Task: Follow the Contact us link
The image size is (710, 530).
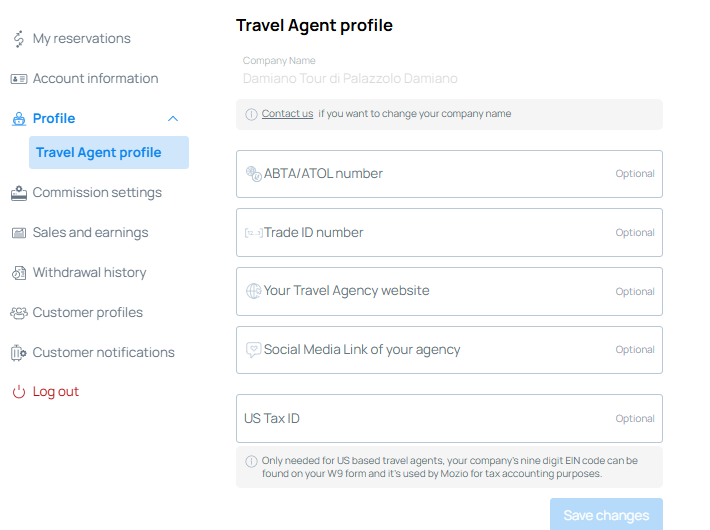Action: point(287,114)
